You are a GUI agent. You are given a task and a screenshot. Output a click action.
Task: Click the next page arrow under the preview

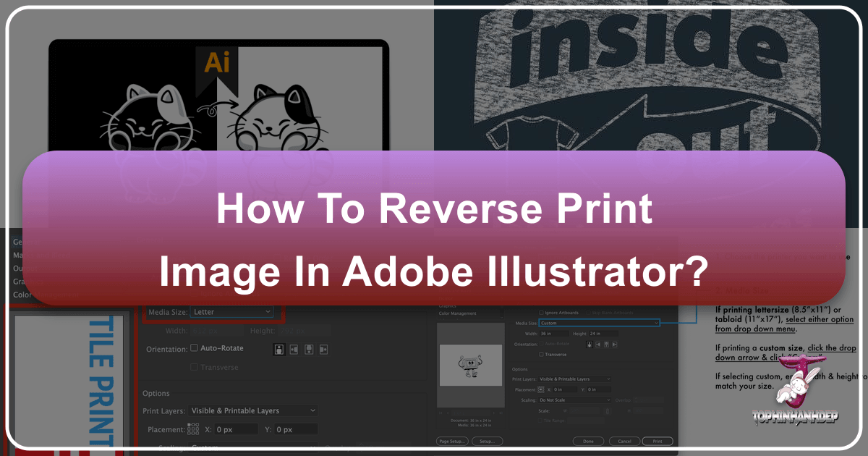click(x=494, y=413)
